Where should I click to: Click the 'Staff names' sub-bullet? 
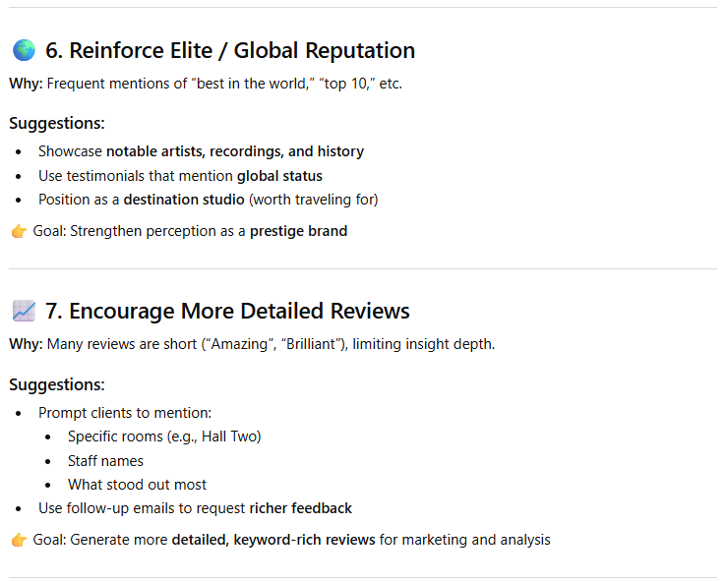pyautogui.click(x=105, y=461)
